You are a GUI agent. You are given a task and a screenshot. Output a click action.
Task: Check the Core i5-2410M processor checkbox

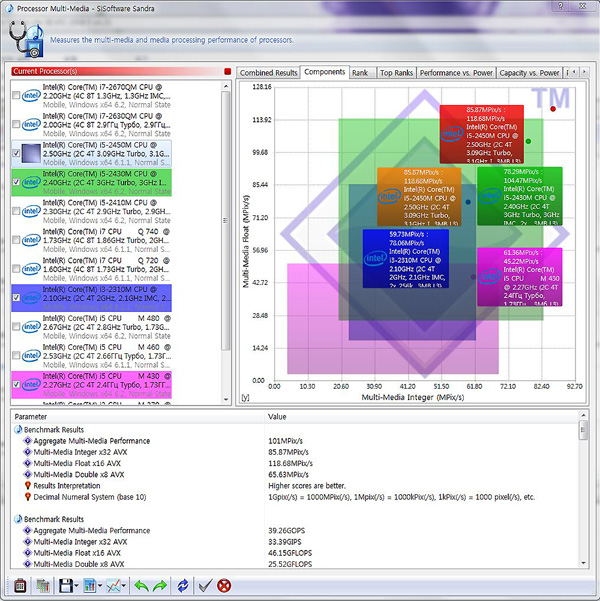16,211
